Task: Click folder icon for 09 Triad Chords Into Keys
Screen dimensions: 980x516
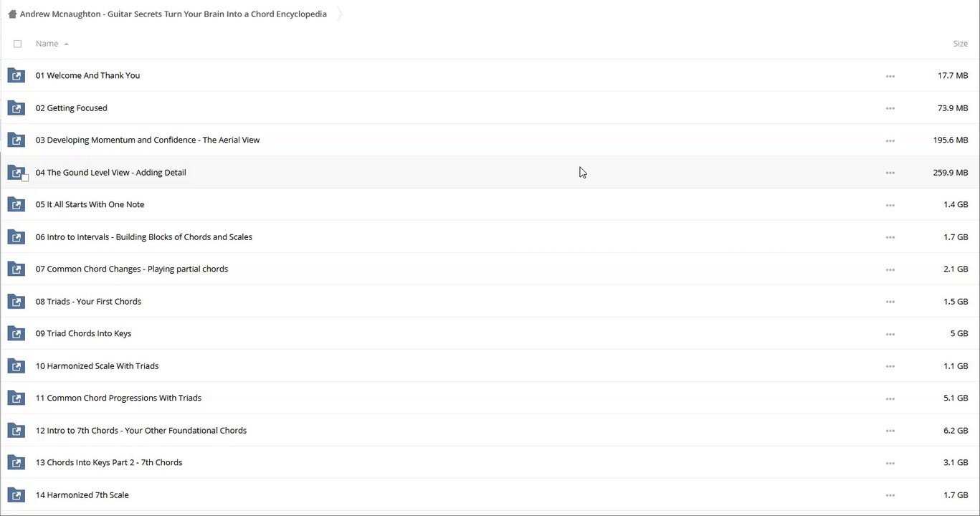Action: [x=16, y=333]
